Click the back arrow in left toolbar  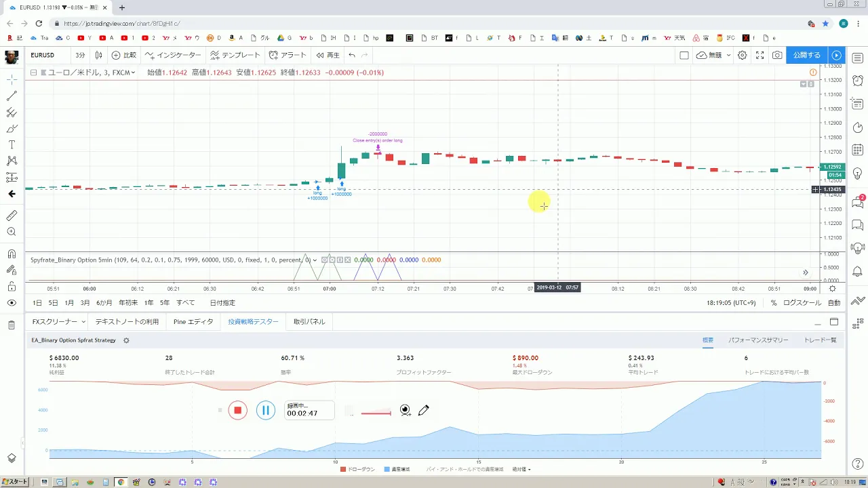[12, 194]
